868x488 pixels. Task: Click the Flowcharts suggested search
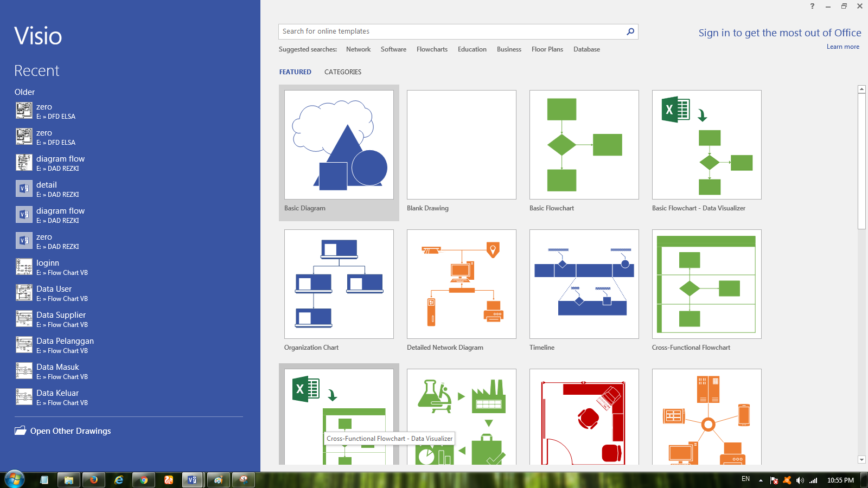click(432, 49)
